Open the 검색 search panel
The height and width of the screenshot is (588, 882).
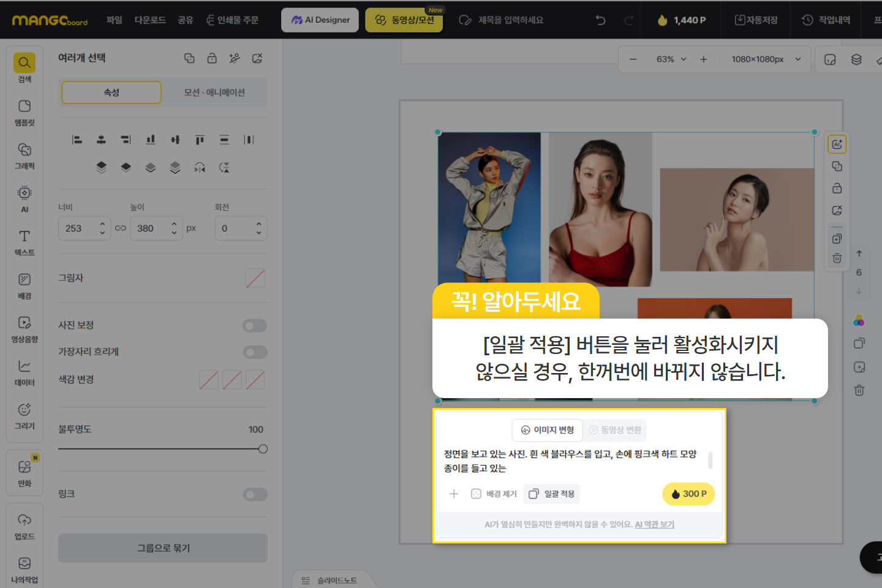tap(24, 68)
